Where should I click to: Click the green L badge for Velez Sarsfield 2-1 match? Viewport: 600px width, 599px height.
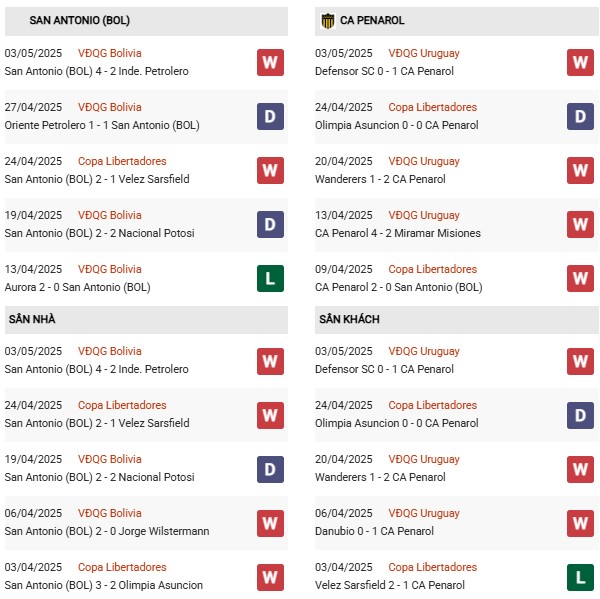click(580, 577)
